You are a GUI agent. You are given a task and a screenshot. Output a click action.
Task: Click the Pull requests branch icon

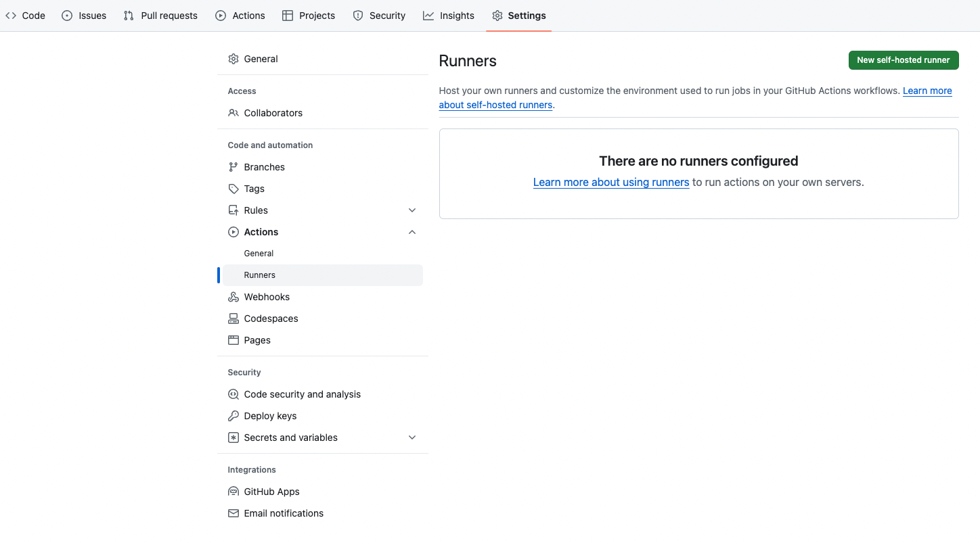click(129, 16)
